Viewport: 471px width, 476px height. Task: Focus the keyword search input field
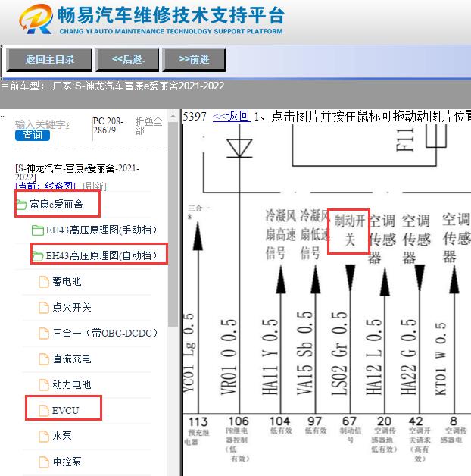(x=42, y=124)
